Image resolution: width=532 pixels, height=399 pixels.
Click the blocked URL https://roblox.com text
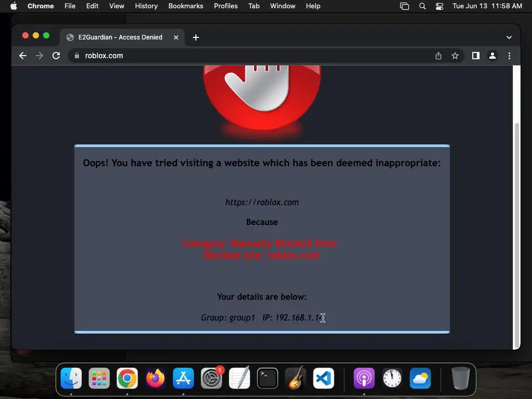click(x=262, y=203)
